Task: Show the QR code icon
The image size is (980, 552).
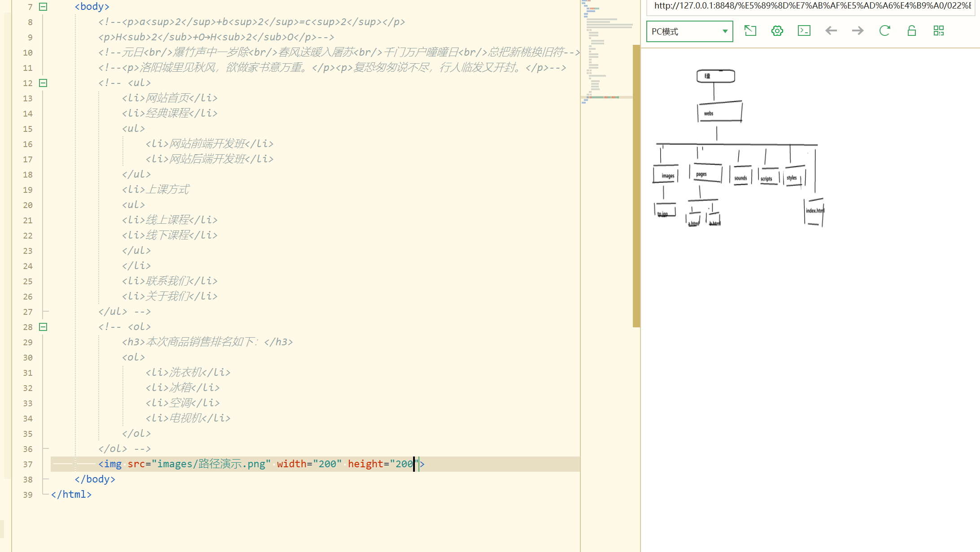Action: [x=938, y=31]
